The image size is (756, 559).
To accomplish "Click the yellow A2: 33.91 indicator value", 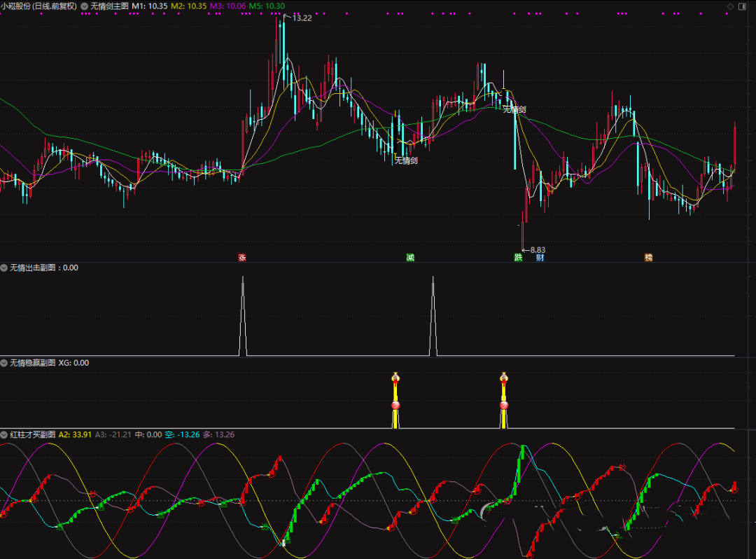I will click(75, 434).
